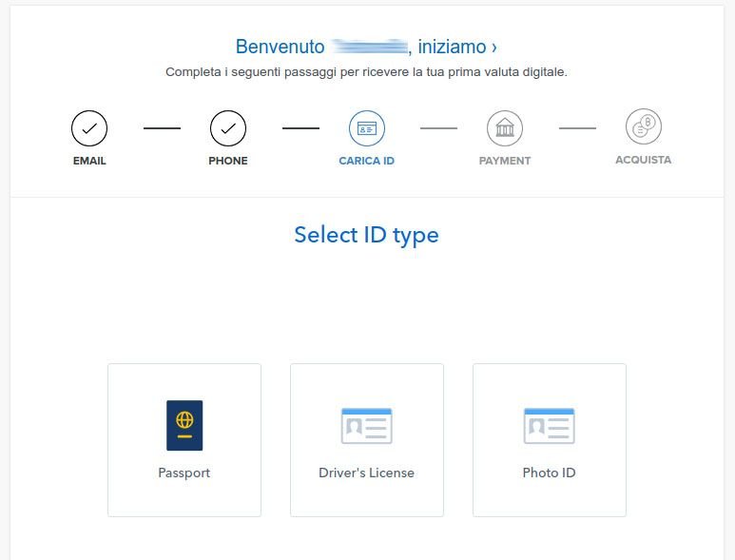This screenshot has width=735, height=560.
Task: Click the blue passport booklet icon
Action: pos(184,425)
